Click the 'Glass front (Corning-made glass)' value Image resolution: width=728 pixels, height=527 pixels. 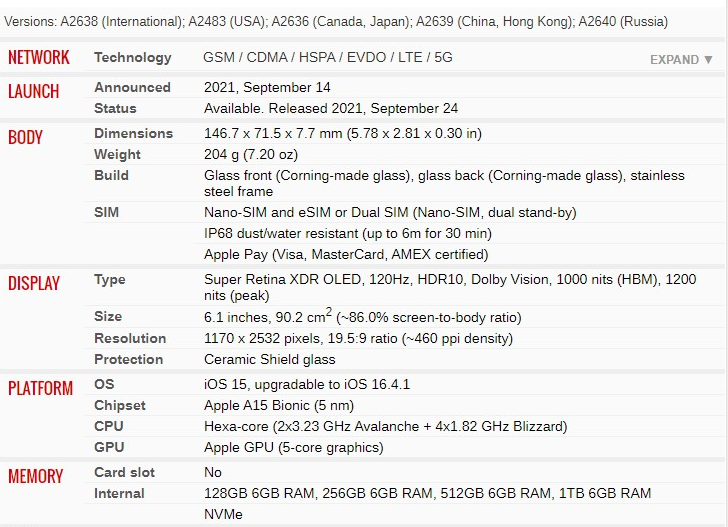444,183
